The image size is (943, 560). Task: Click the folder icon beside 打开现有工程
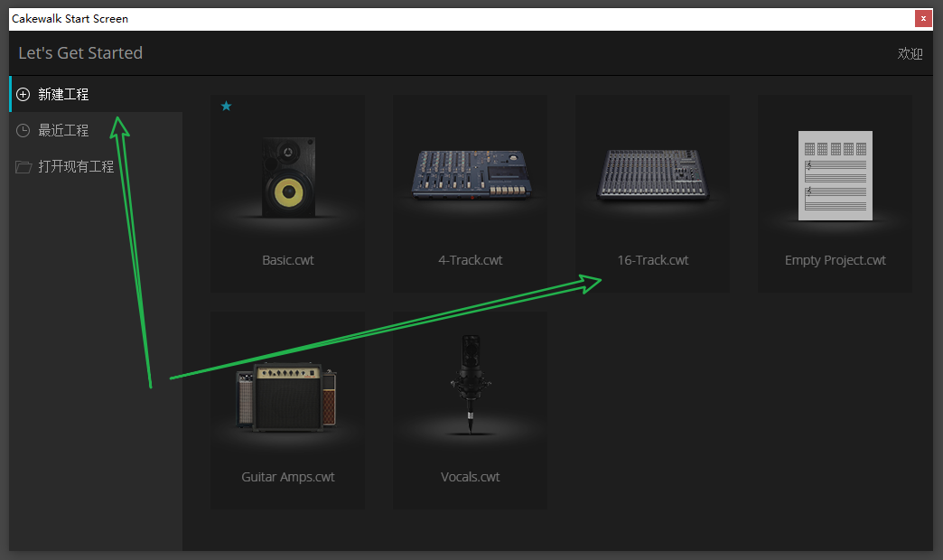23,166
